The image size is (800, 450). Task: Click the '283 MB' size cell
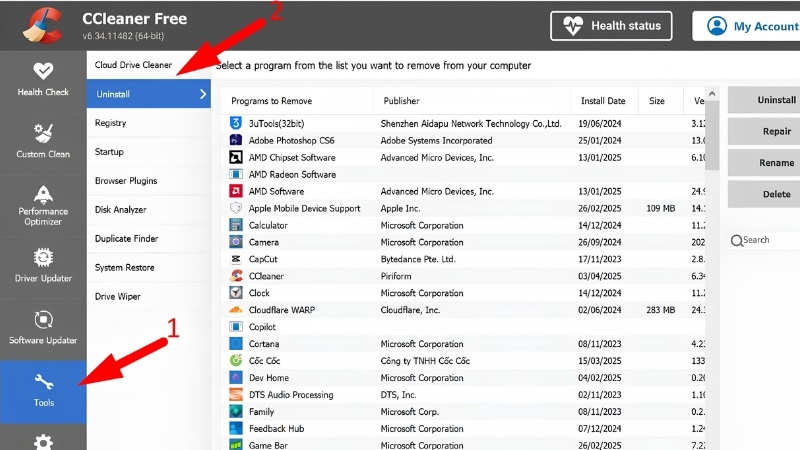(661, 310)
